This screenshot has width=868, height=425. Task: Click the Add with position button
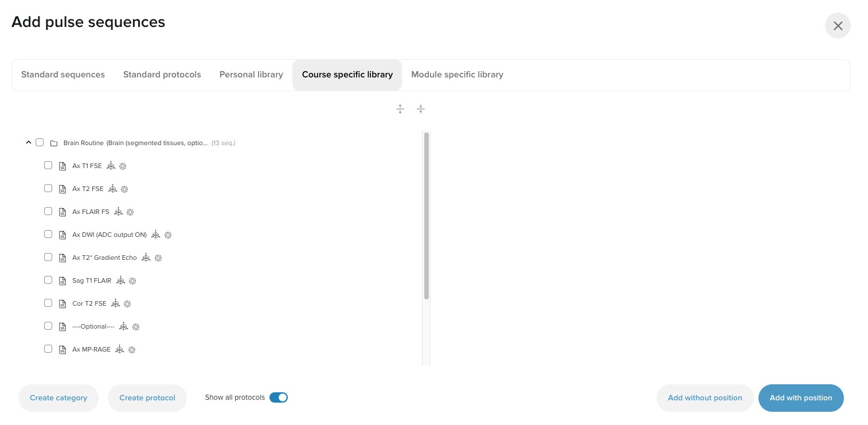(x=801, y=398)
